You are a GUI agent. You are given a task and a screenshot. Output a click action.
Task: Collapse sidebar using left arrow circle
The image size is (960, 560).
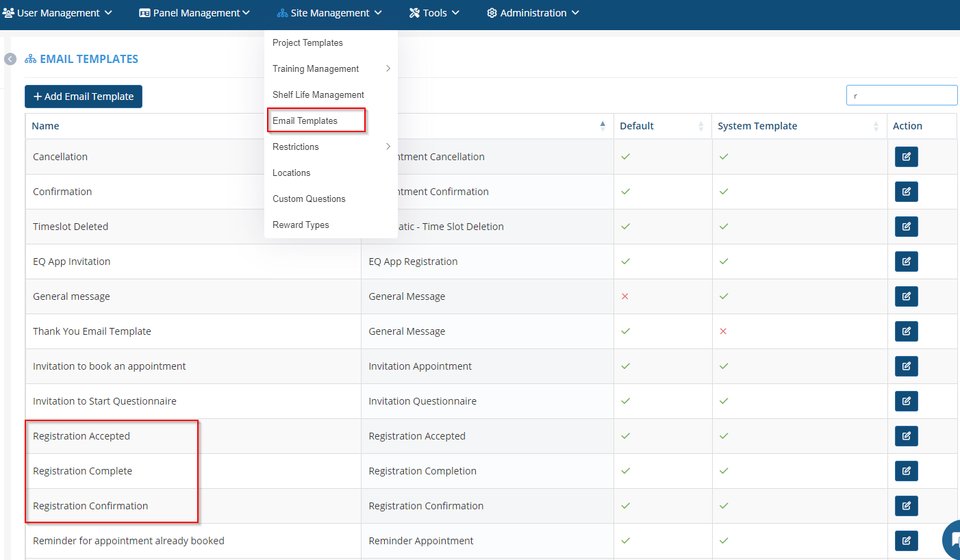(x=10, y=59)
